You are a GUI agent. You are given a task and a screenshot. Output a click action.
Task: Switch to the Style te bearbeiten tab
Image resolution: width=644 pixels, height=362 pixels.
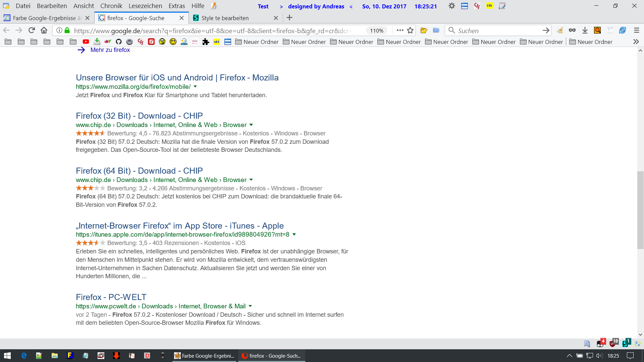pyautogui.click(x=225, y=18)
